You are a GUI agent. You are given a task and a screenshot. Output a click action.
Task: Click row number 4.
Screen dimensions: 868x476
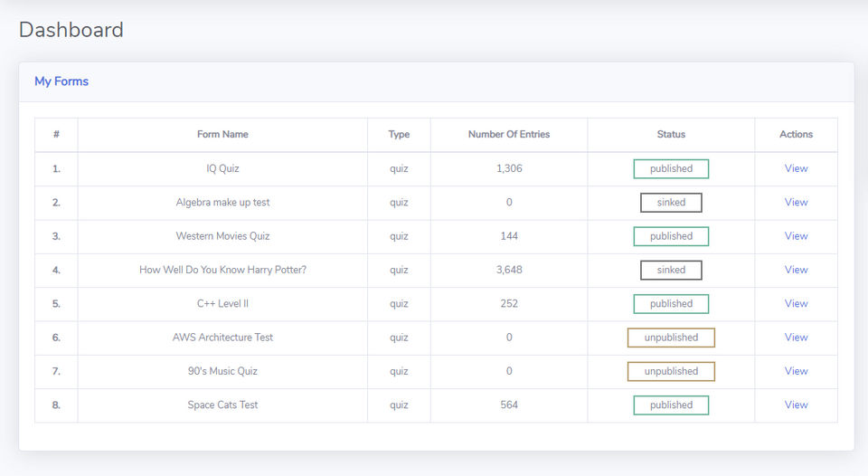(x=56, y=271)
